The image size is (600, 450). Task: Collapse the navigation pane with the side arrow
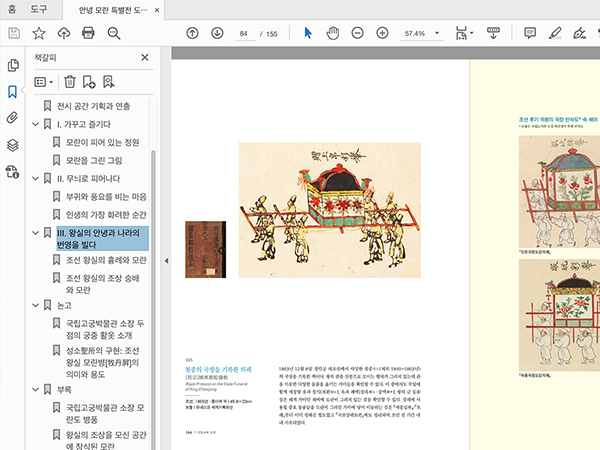166,261
